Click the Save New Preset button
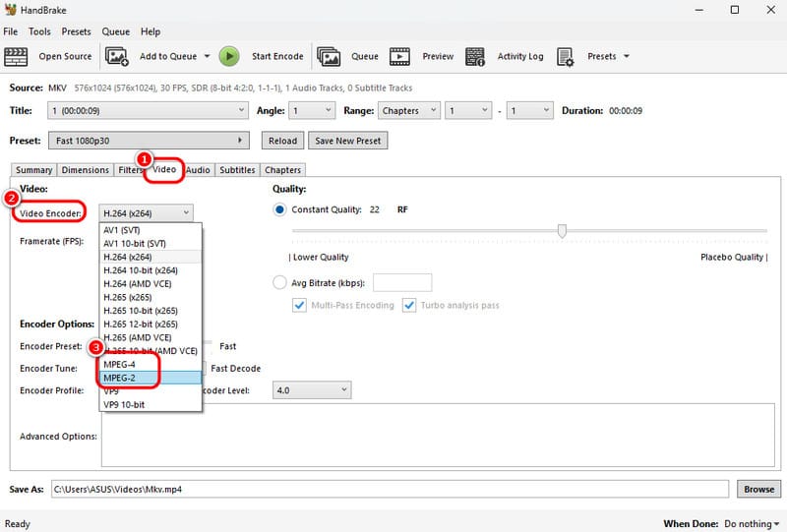 click(348, 141)
